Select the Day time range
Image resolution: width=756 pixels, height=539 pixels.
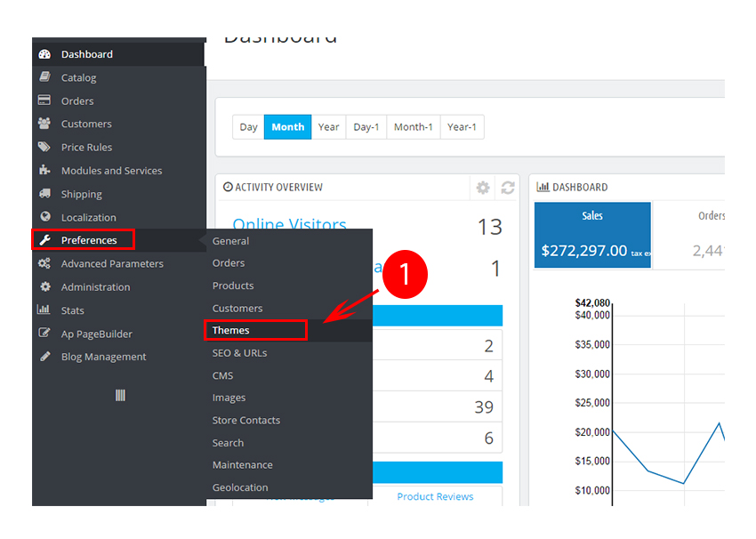point(248,127)
